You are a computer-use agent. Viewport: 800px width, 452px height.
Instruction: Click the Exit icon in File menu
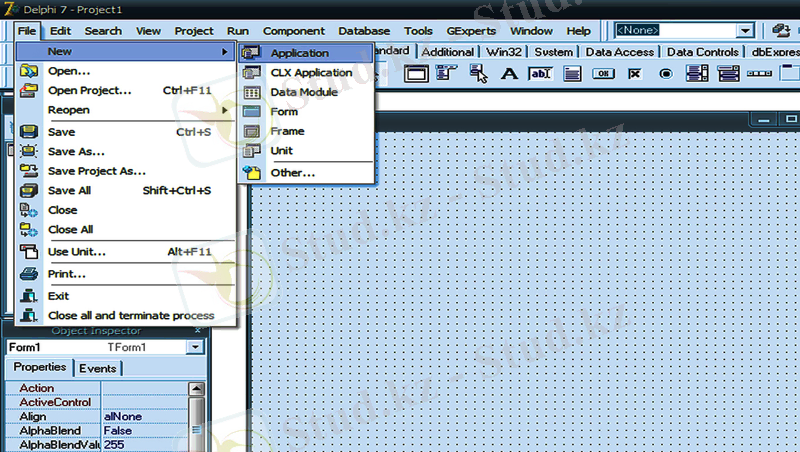coord(29,296)
